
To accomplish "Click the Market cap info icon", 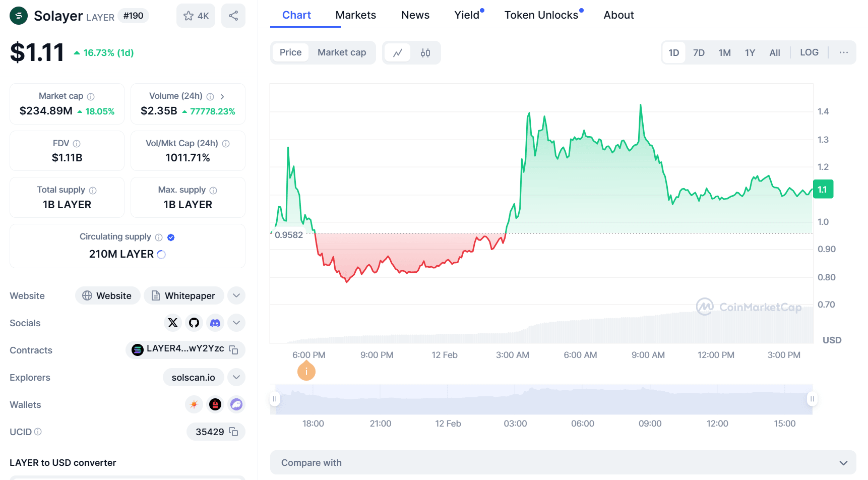I will (x=91, y=96).
